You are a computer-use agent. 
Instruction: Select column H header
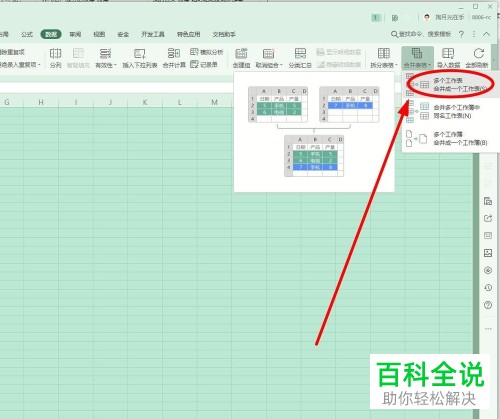pos(41,102)
